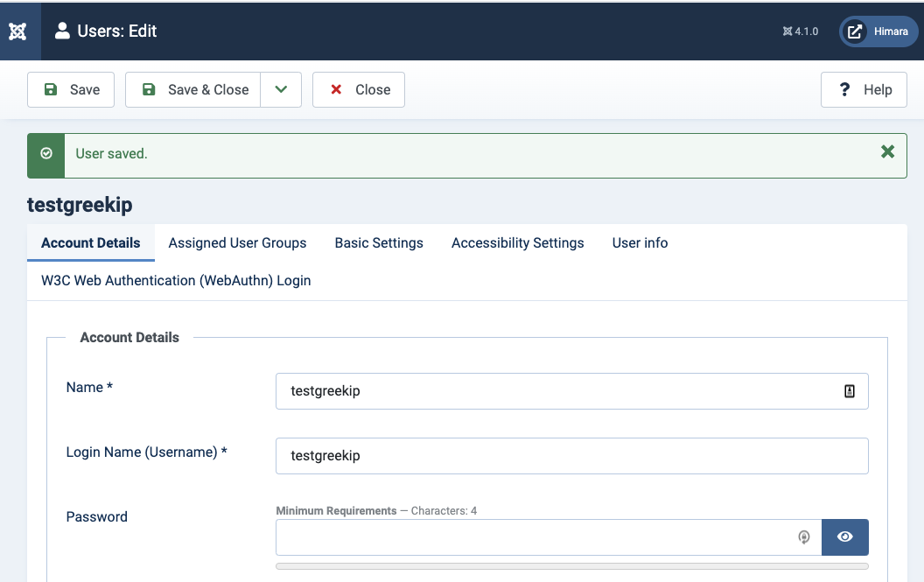Close the user edit form

[x=359, y=89]
